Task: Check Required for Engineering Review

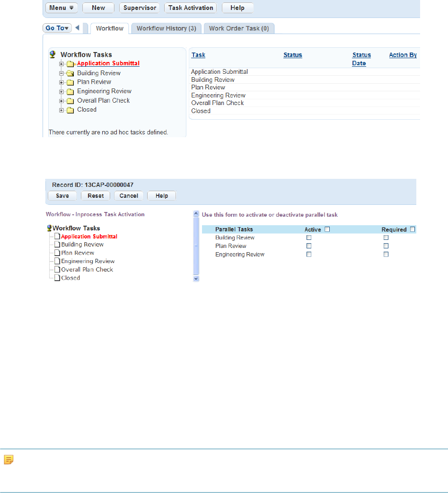Action: (x=386, y=255)
